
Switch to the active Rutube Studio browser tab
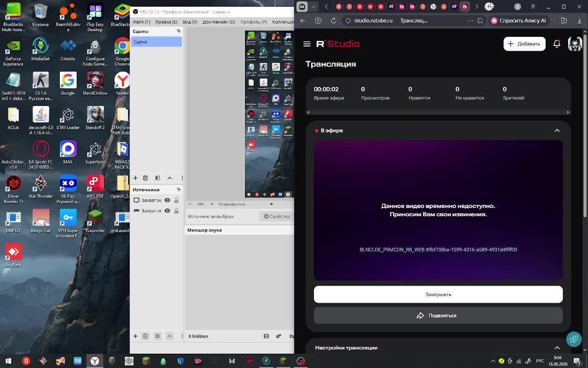coord(464,6)
